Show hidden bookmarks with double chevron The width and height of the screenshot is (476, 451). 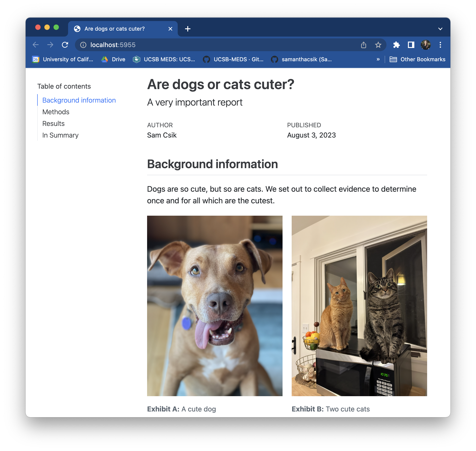pyautogui.click(x=378, y=59)
